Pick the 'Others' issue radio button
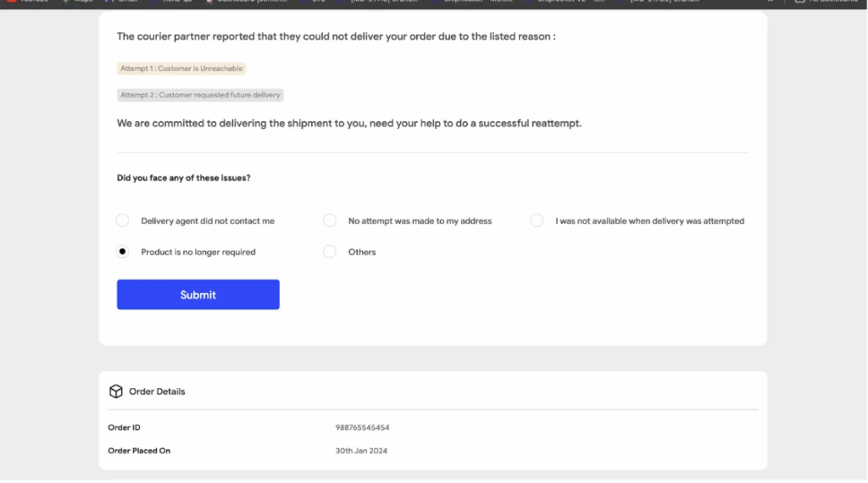868x483 pixels. click(330, 252)
